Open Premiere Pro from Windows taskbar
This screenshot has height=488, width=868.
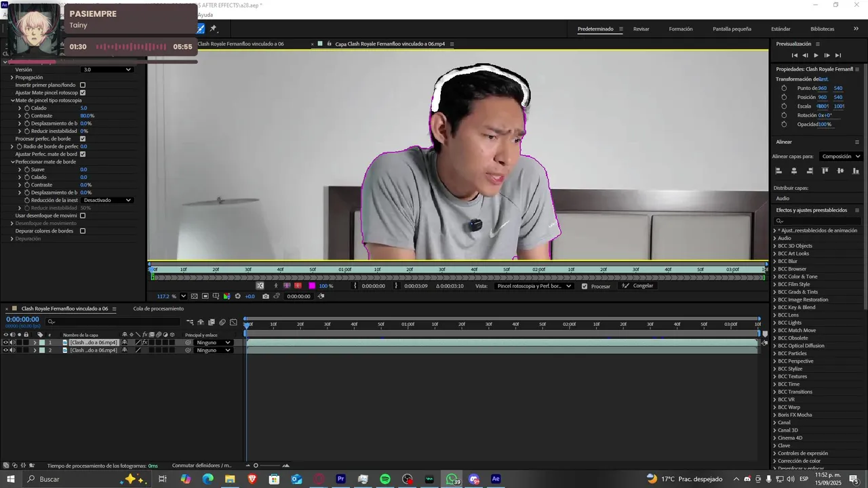point(341,479)
